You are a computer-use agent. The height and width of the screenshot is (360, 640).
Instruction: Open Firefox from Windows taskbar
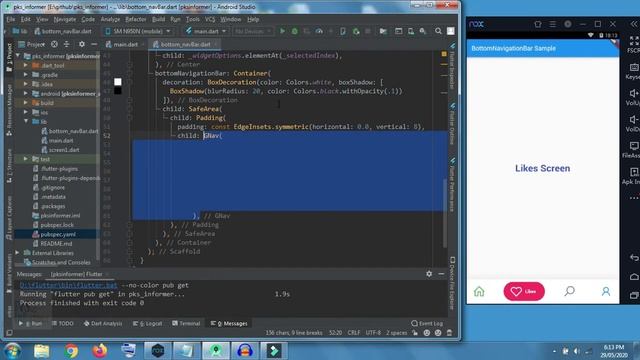[x=100, y=351]
